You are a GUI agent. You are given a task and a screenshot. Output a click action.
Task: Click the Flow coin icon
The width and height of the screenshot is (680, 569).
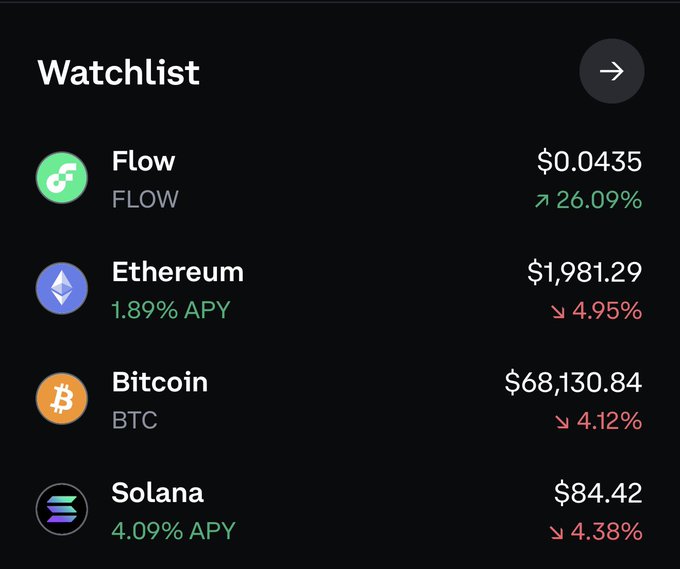62,179
